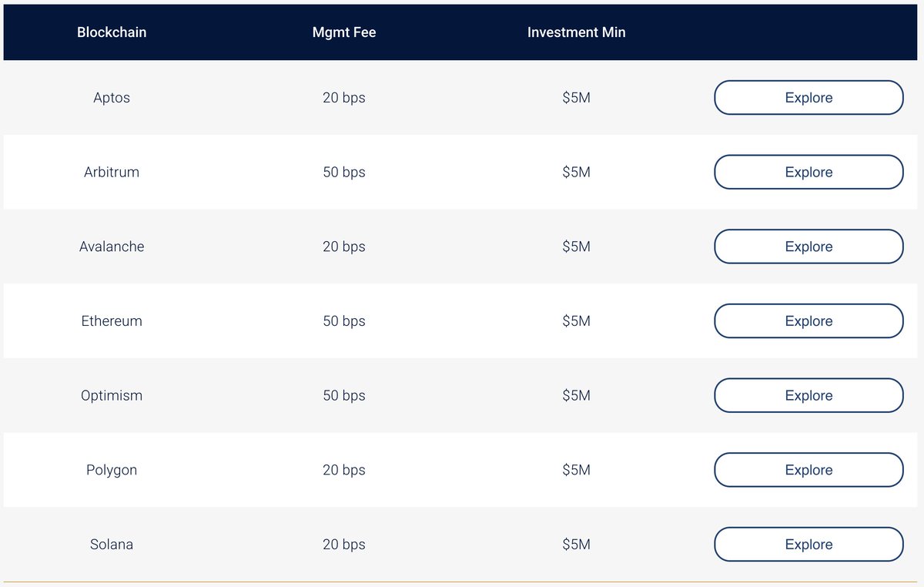This screenshot has width=924, height=587.
Task: Select the Blockchain column header
Action: tap(112, 32)
